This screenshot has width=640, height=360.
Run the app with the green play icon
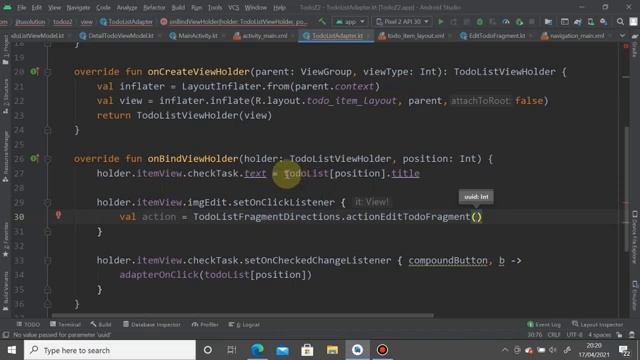coord(441,21)
